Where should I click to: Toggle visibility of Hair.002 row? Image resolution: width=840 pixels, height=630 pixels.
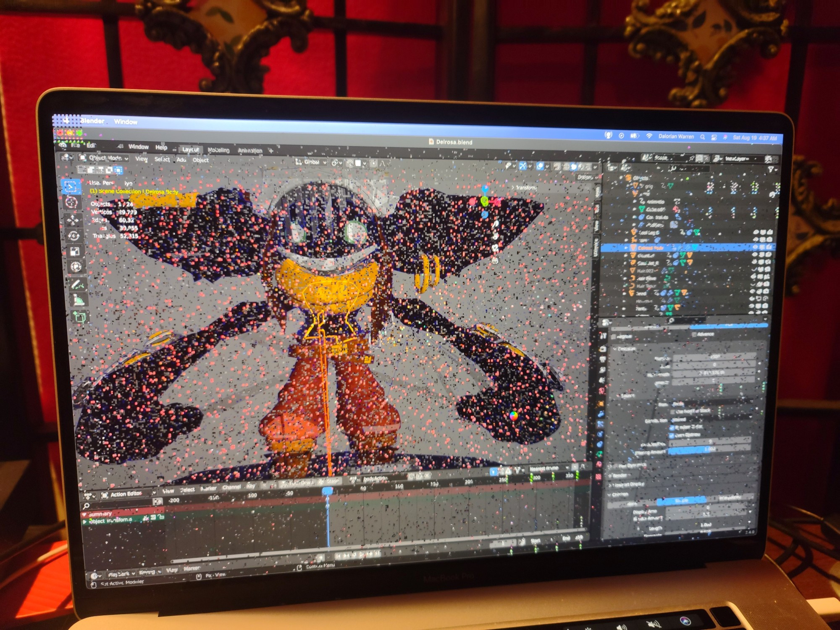tap(754, 269)
